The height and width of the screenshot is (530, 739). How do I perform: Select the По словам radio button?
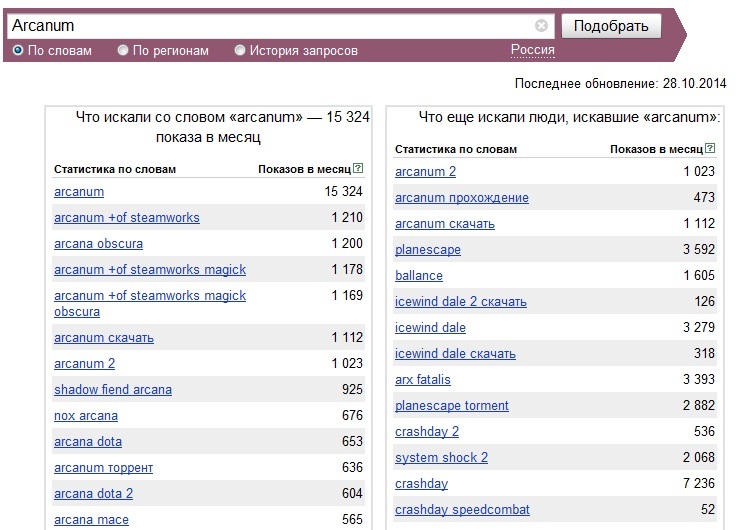tap(18, 50)
